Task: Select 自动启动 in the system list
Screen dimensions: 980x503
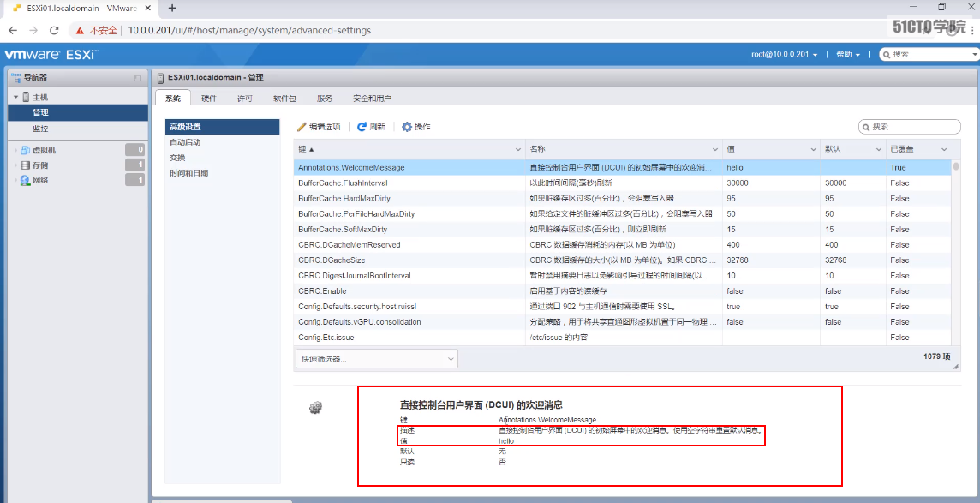Action: [x=222, y=142]
